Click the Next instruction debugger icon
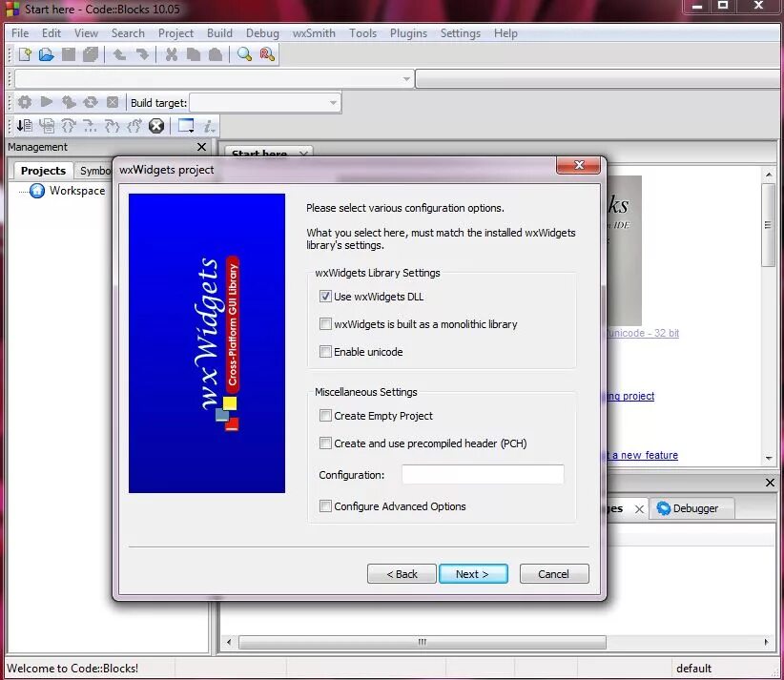Viewport: 784px width, 680px height. coord(90,126)
